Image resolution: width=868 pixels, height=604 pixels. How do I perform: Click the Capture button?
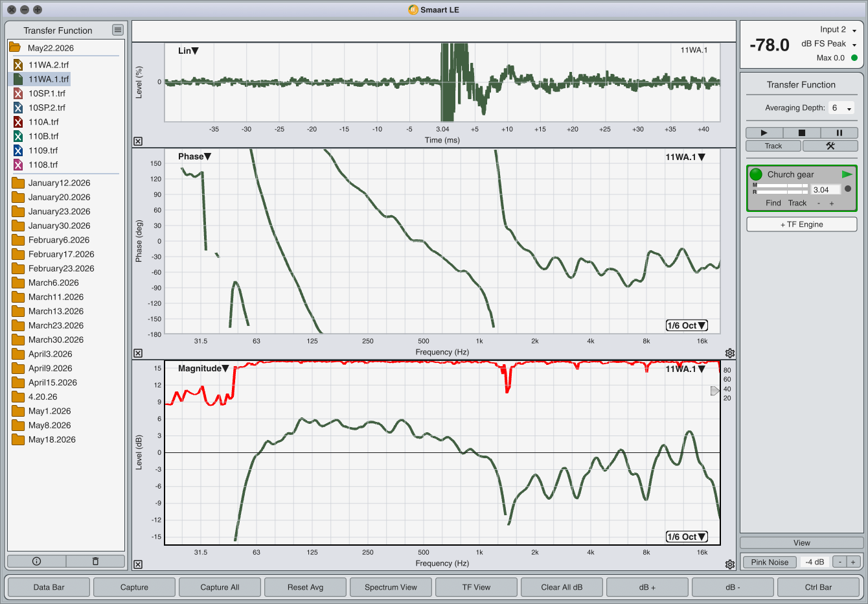135,587
